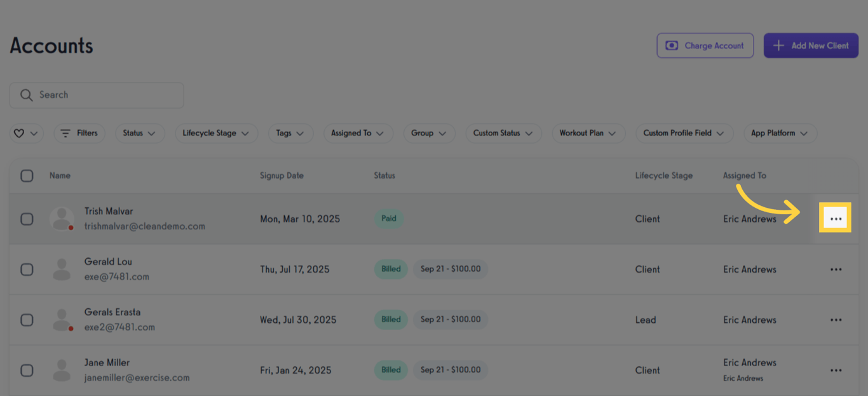Open the Status filter dropdown
The width and height of the screenshot is (868, 396).
140,133
